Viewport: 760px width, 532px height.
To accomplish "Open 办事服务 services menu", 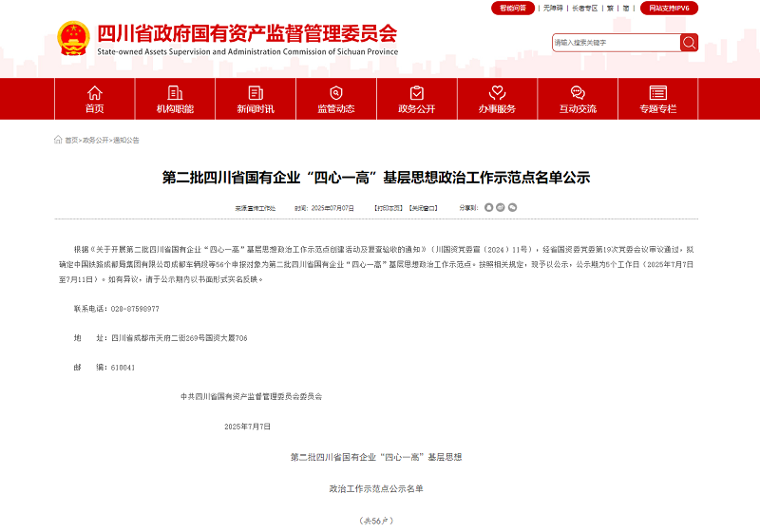I will click(497, 99).
